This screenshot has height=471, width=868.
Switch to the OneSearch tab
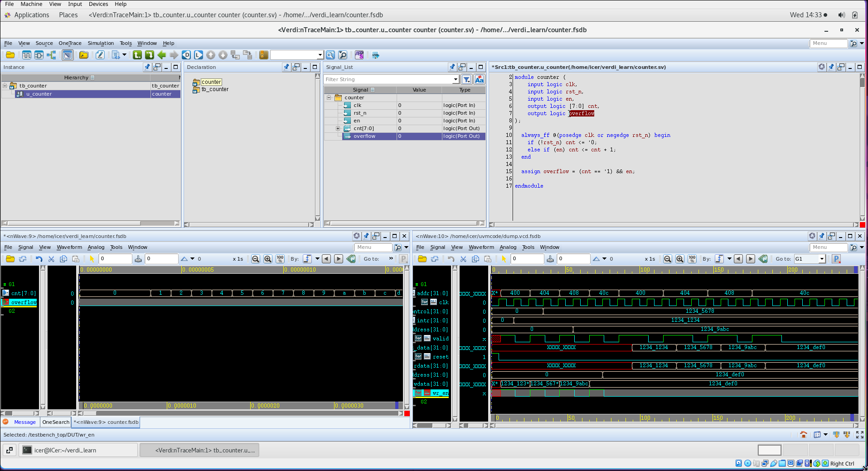click(x=56, y=422)
